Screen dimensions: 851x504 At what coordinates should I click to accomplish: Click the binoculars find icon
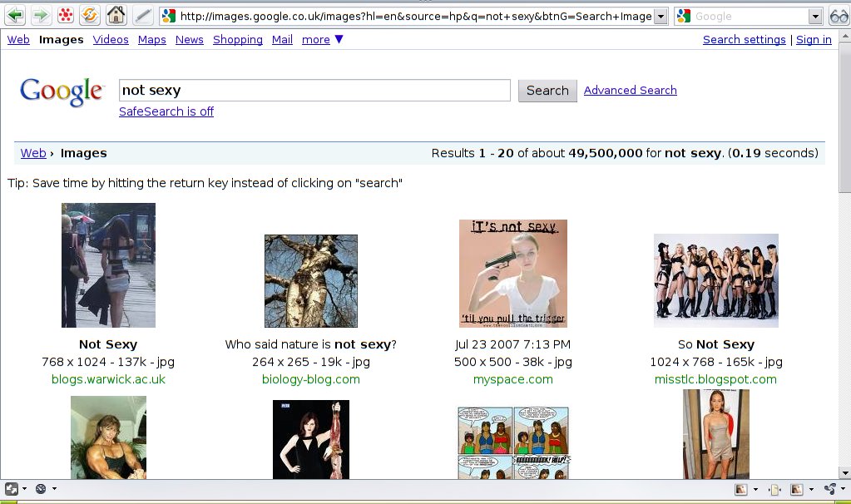838,16
